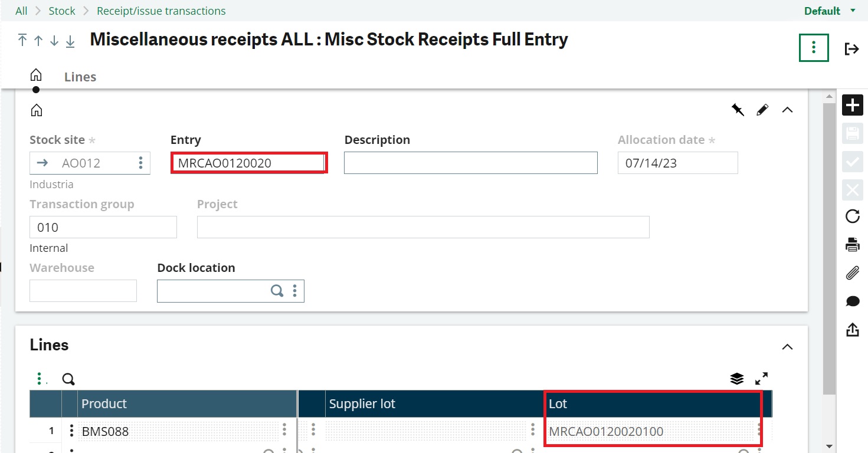
Task: Print the miscellaneous receipt
Action: [x=852, y=244]
